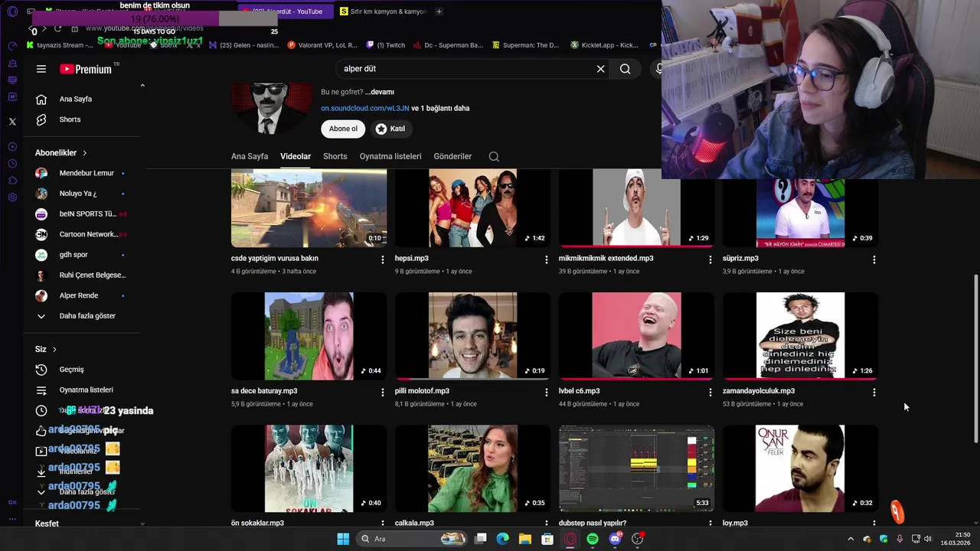The width and height of the screenshot is (980, 551).
Task: Open File Explorer from the taskbar
Action: pyautogui.click(x=525, y=539)
